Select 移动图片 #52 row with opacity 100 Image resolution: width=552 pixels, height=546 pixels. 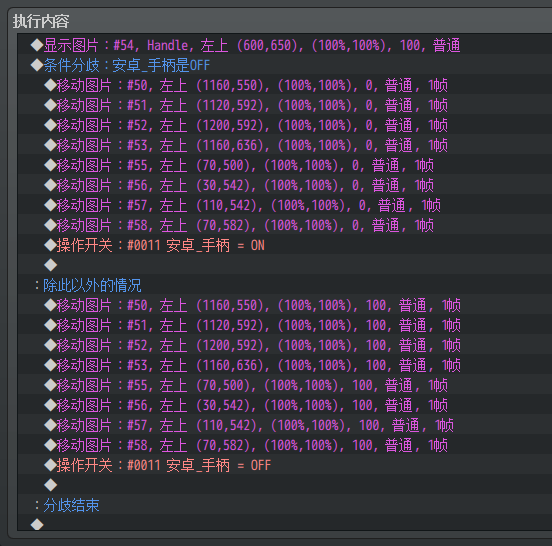(x=284, y=345)
